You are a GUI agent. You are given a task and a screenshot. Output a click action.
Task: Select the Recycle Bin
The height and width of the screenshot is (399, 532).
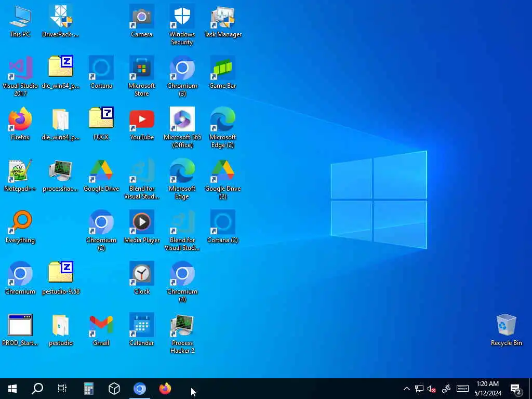[506, 330]
